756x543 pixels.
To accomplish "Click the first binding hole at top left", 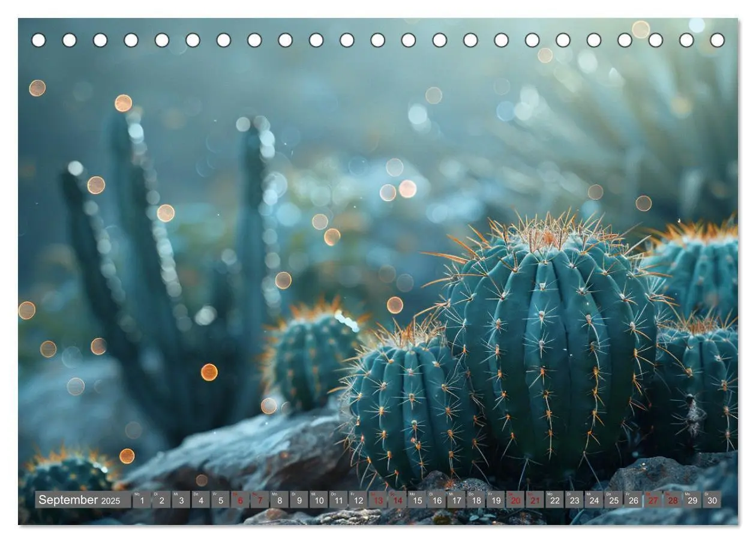I will [38, 40].
